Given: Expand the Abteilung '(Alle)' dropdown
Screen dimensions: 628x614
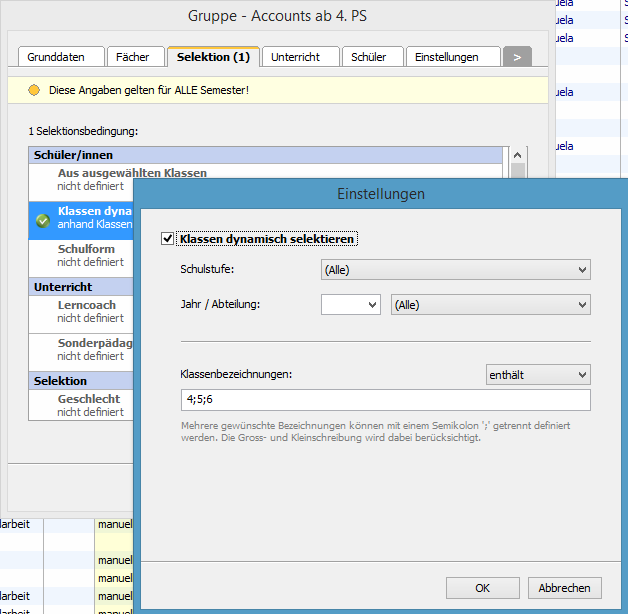Looking at the screenshot, I should tap(490, 305).
